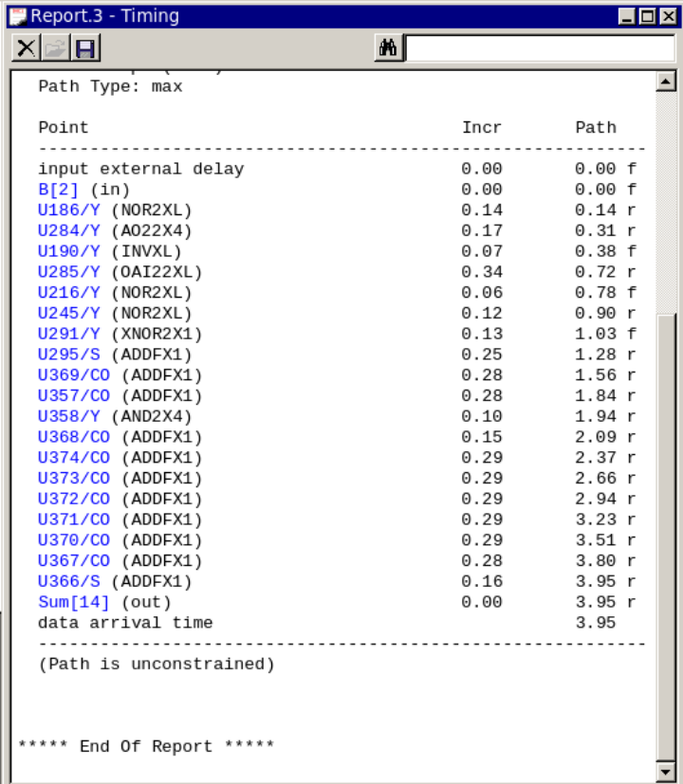
Task: Click the vertical scrollbar thumb
Action: pyautogui.click(x=666, y=537)
